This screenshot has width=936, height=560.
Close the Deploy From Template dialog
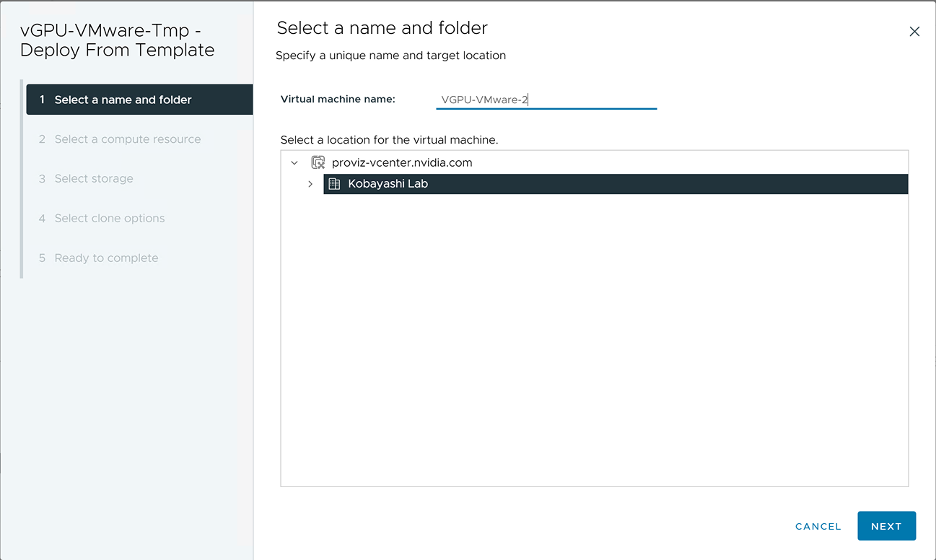point(914,32)
